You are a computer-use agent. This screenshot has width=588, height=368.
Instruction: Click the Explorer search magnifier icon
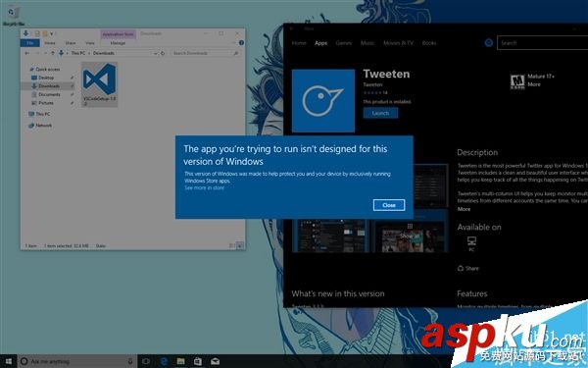click(236, 53)
